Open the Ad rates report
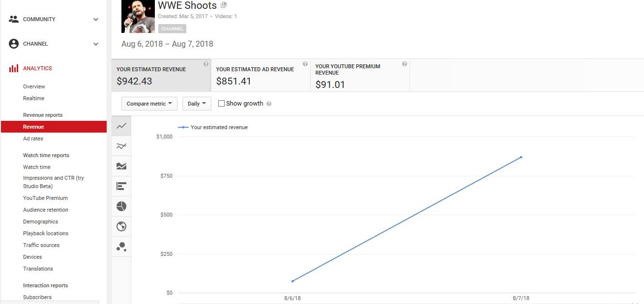The height and width of the screenshot is (304, 644). [33, 138]
